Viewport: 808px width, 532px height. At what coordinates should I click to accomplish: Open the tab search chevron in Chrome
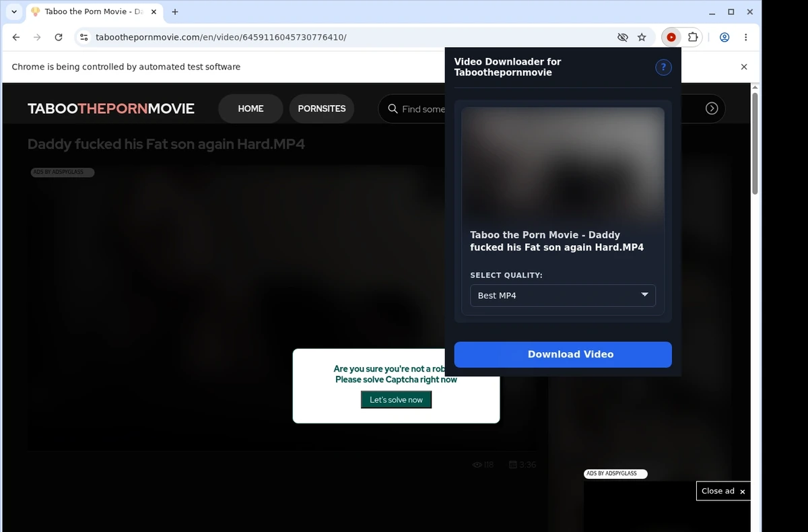point(14,11)
